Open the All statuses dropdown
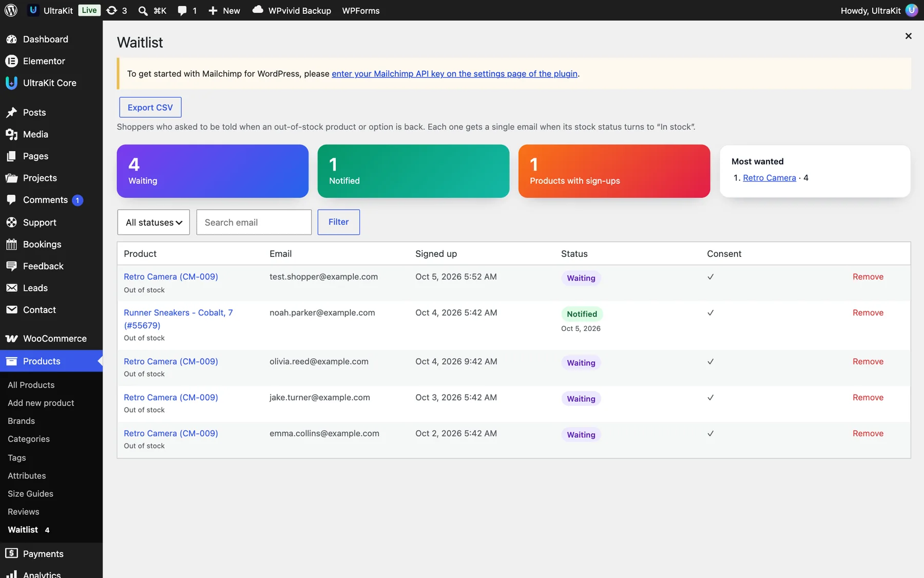 [153, 222]
